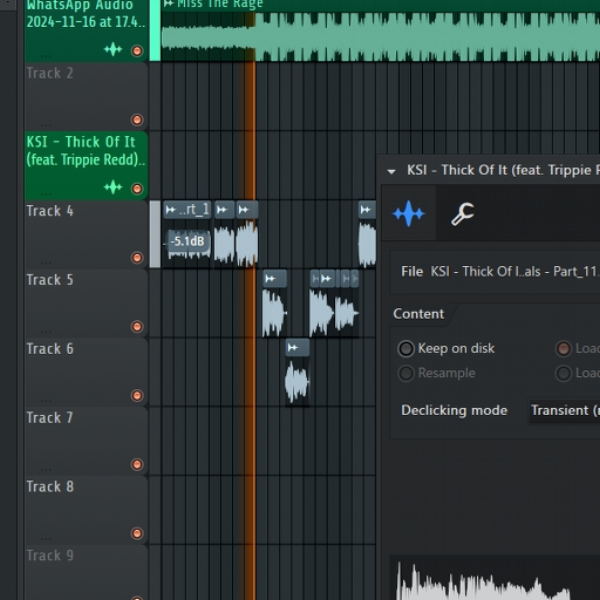Click the -5.1dB clip gain label

[x=189, y=241]
